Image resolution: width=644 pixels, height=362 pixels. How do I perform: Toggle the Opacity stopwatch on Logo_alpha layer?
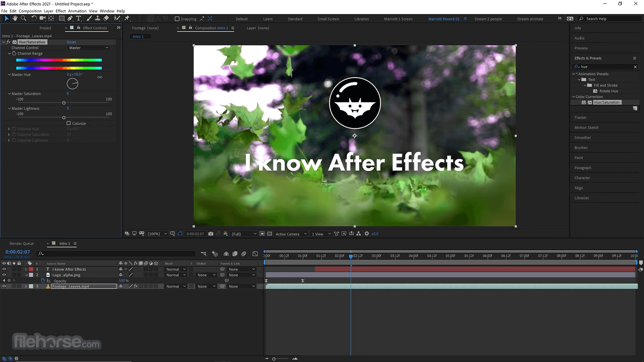point(43,281)
